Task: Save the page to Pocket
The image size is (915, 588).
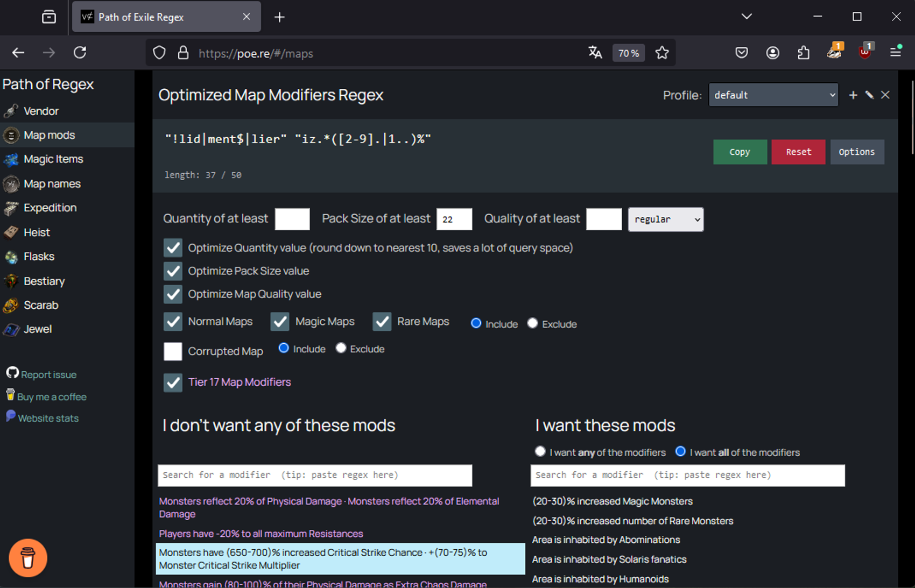Action: [x=742, y=53]
